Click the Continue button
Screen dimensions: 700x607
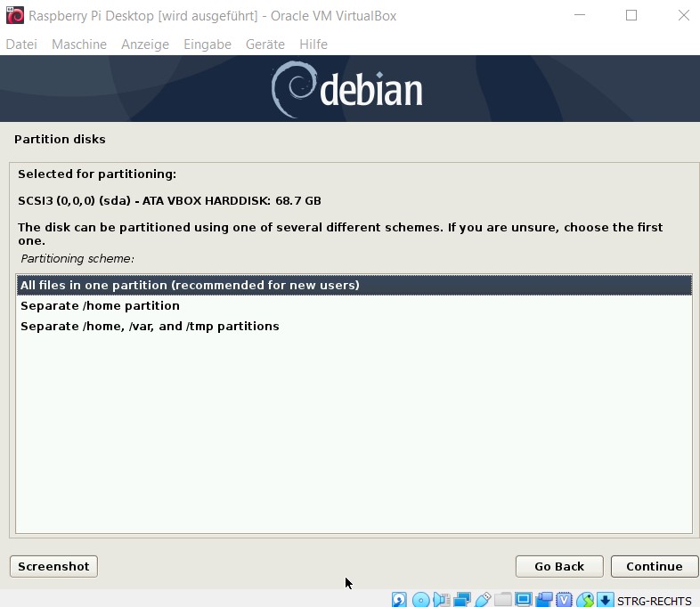655,566
